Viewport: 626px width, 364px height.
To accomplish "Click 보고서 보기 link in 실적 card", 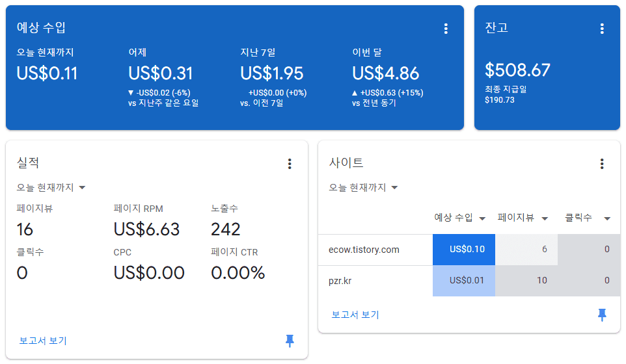I will [43, 341].
